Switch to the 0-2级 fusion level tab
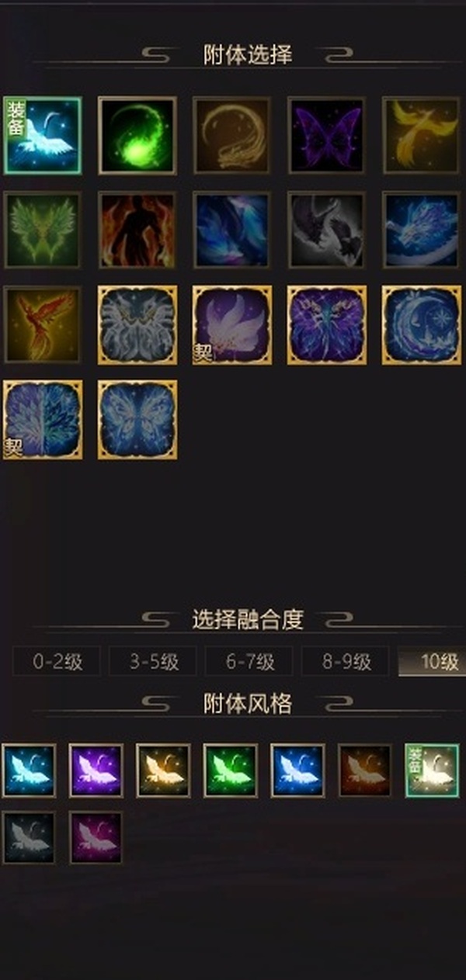 [x=57, y=662]
